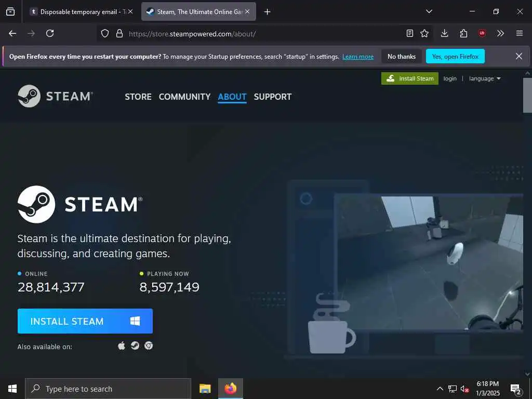This screenshot has height=399, width=532.
Task: Open a new tab with plus
Action: 268,12
